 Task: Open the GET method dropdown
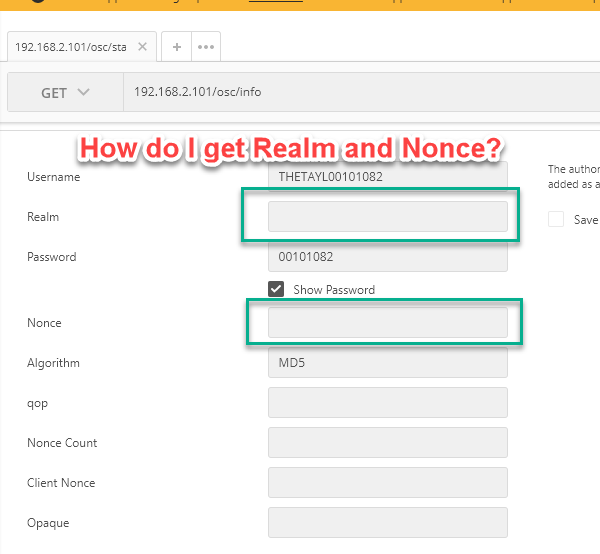coord(65,92)
